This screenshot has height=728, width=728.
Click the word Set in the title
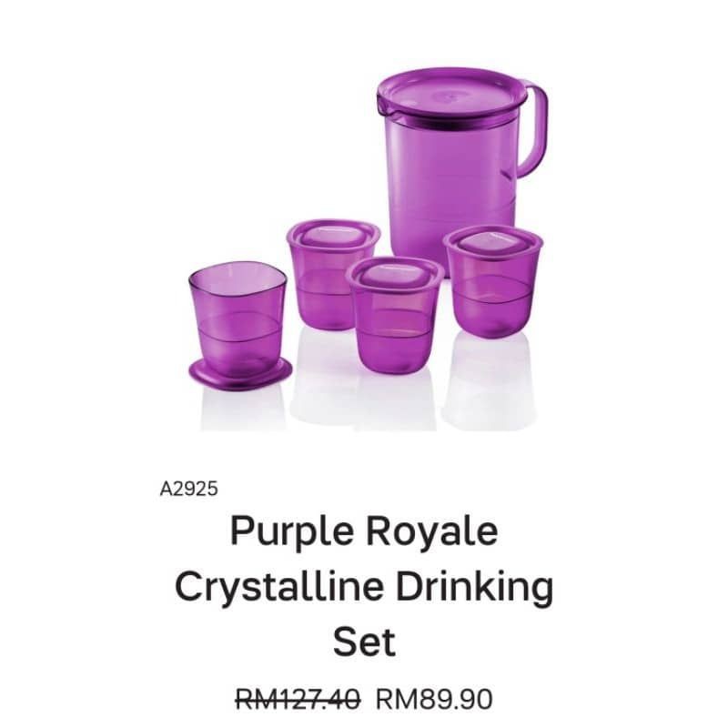(365, 642)
